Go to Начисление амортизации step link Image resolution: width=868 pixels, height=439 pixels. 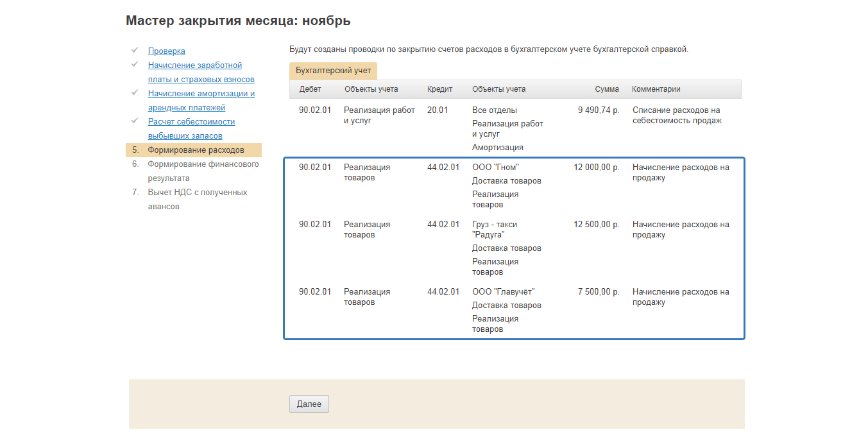[201, 94]
